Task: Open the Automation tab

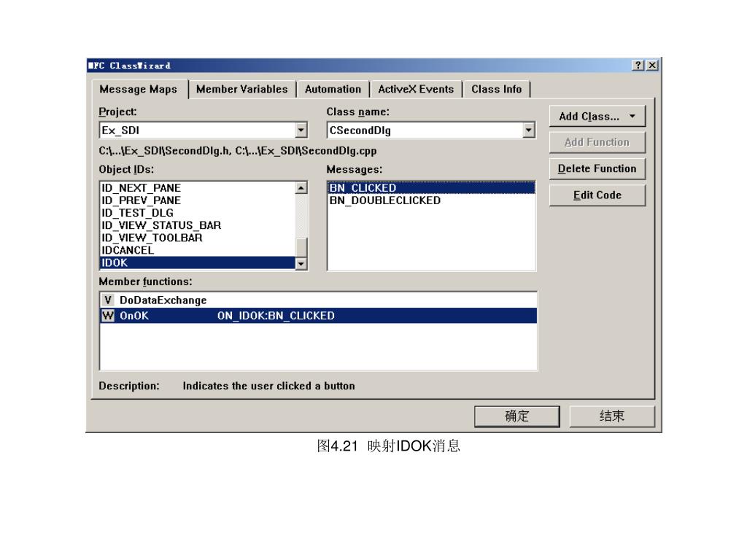Action: (333, 89)
